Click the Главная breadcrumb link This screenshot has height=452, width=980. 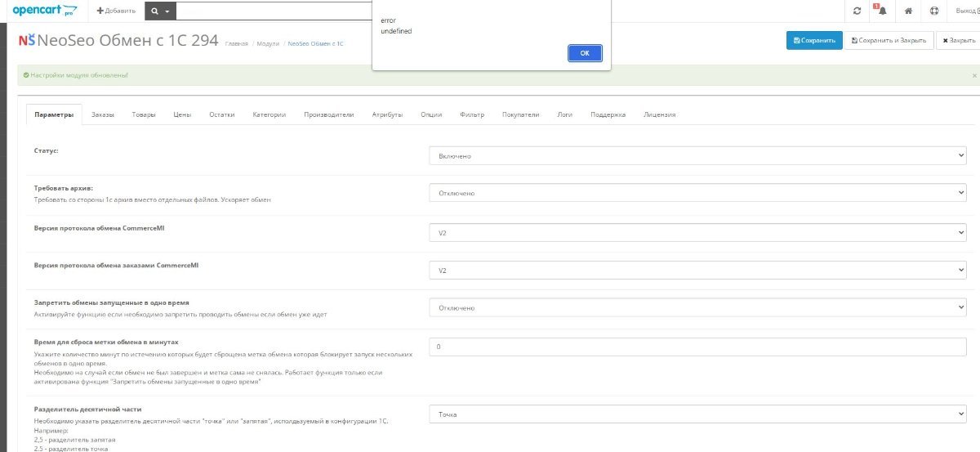pyautogui.click(x=236, y=43)
